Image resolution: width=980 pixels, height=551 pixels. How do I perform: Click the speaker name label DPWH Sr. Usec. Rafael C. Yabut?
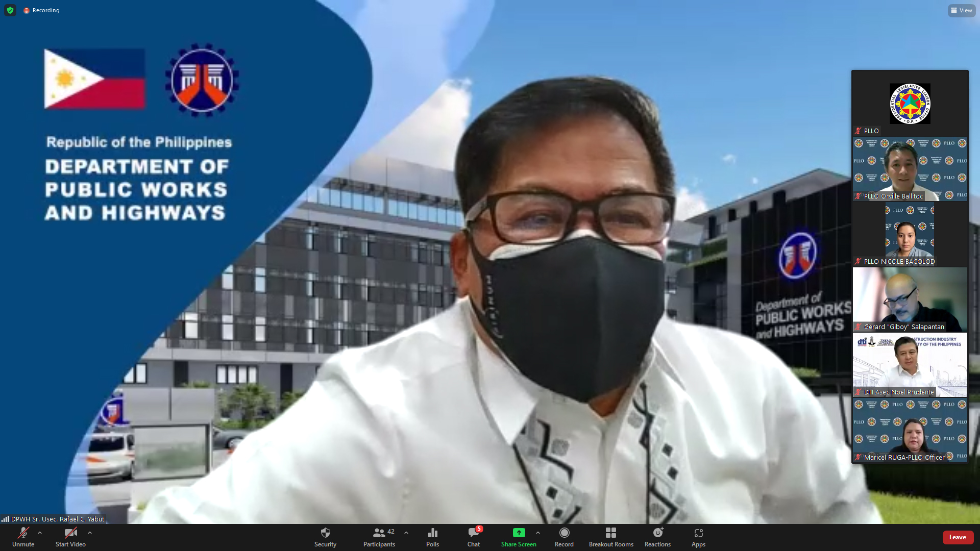[x=58, y=519]
